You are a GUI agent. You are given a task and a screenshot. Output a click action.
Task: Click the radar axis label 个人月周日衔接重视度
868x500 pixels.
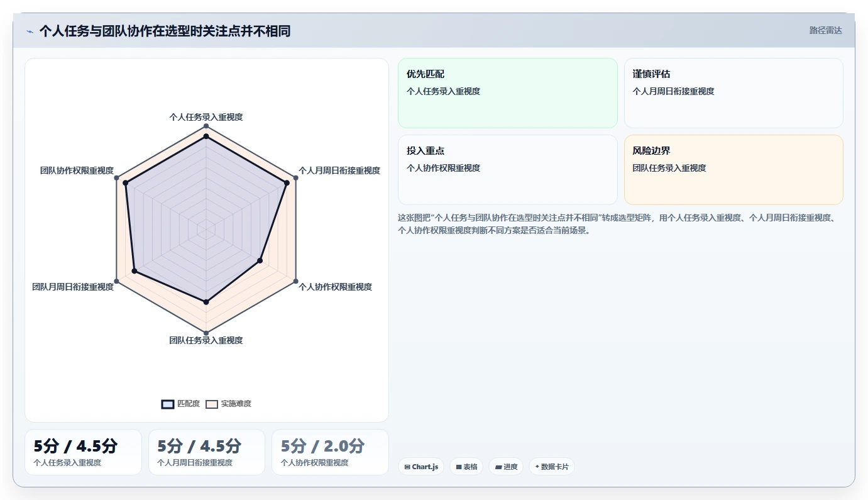pyautogui.click(x=339, y=170)
